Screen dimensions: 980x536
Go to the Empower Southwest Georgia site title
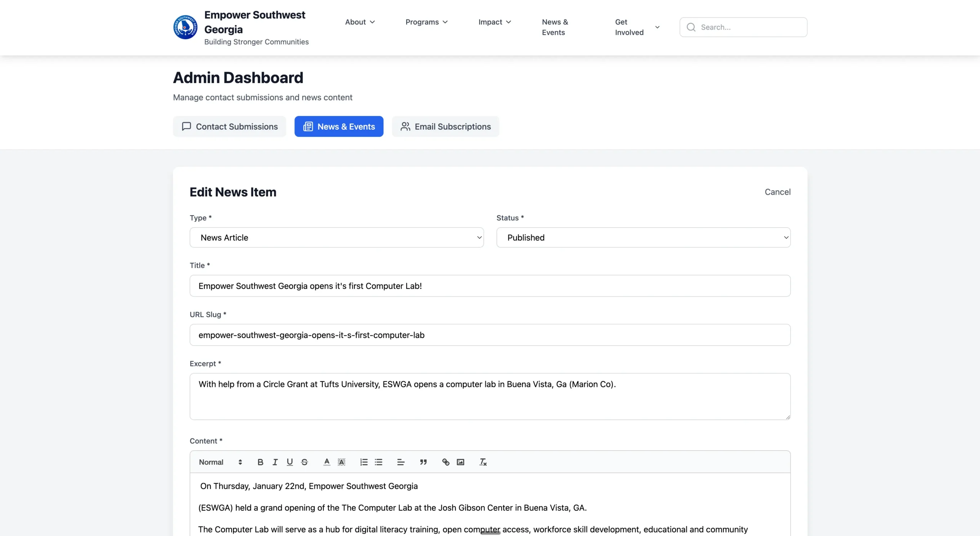(255, 22)
